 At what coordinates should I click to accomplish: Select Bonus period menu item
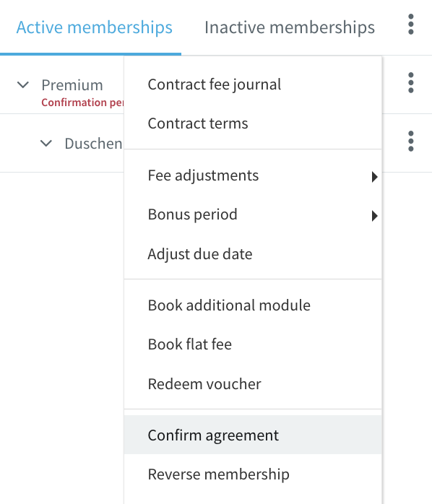253,214
